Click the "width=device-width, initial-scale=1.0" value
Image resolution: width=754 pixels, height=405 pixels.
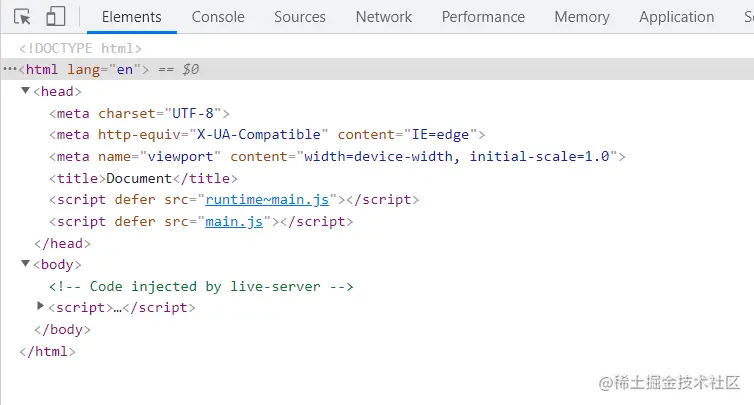(x=457, y=156)
